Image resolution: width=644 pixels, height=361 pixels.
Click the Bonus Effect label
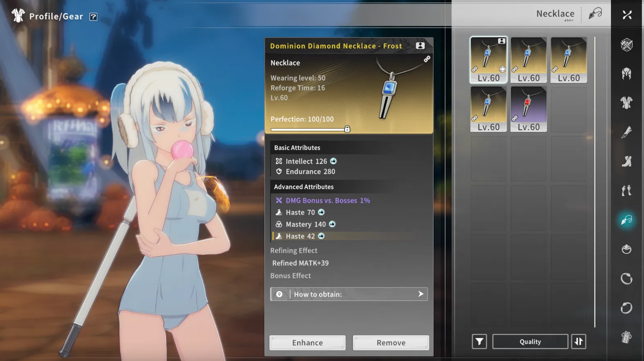(290, 275)
